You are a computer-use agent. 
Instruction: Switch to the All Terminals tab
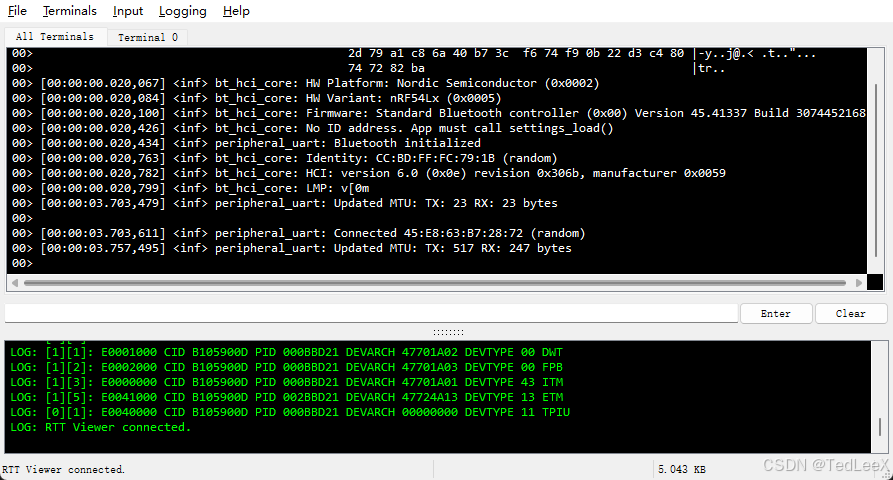click(55, 36)
